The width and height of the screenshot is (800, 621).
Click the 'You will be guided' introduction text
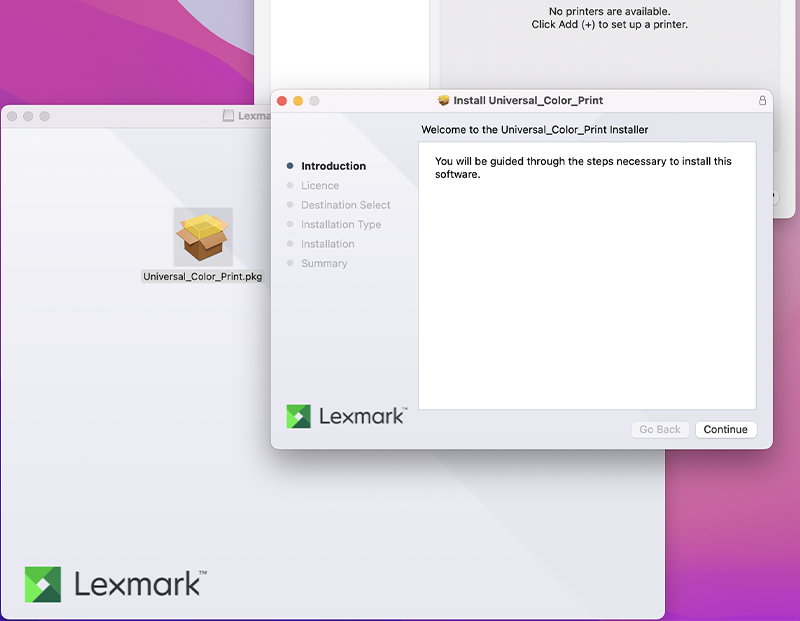(x=583, y=167)
